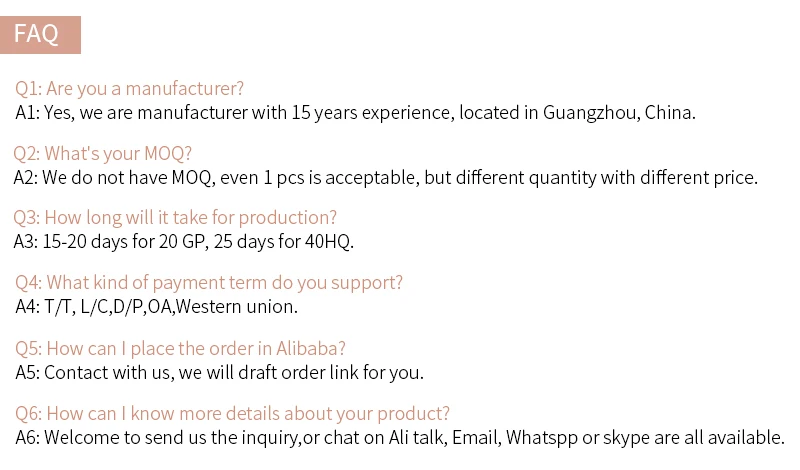Click the word "Email" in A6
The width and height of the screenshot is (800, 470).
tap(475, 437)
